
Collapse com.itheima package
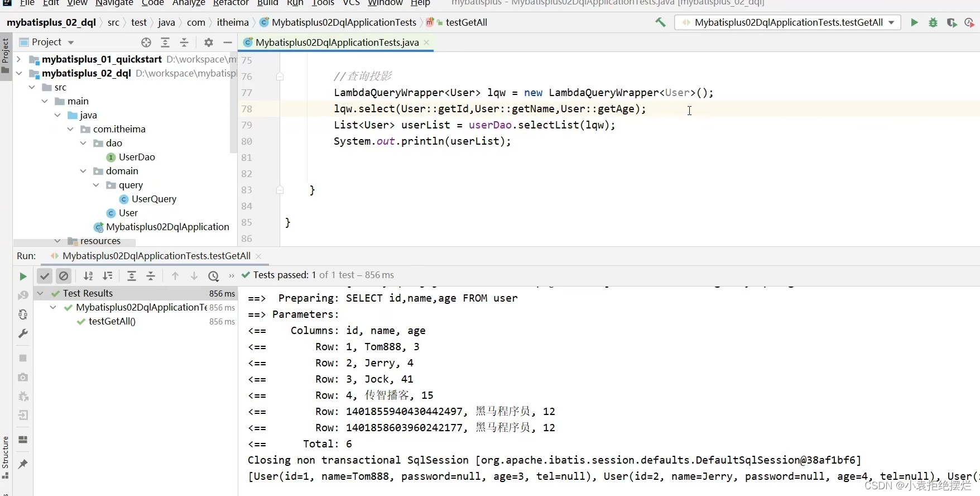tap(70, 129)
